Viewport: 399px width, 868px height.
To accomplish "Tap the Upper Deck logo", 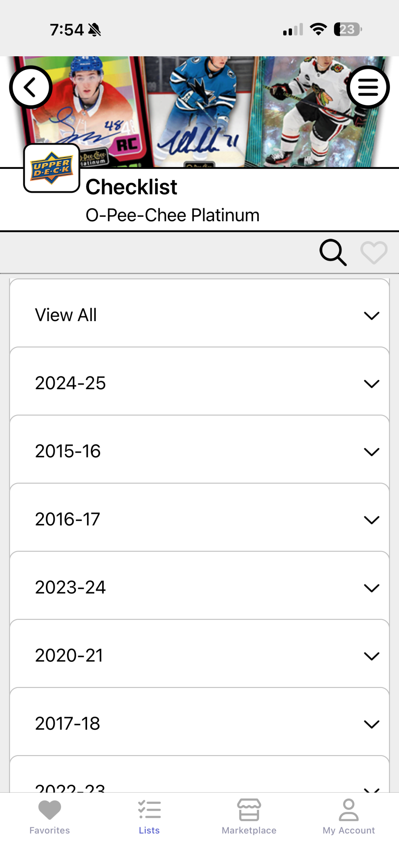I will point(51,168).
